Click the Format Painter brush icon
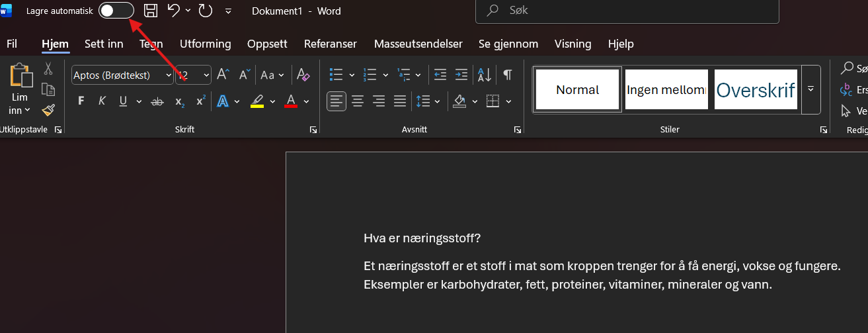The width and height of the screenshot is (868, 333). tap(48, 110)
